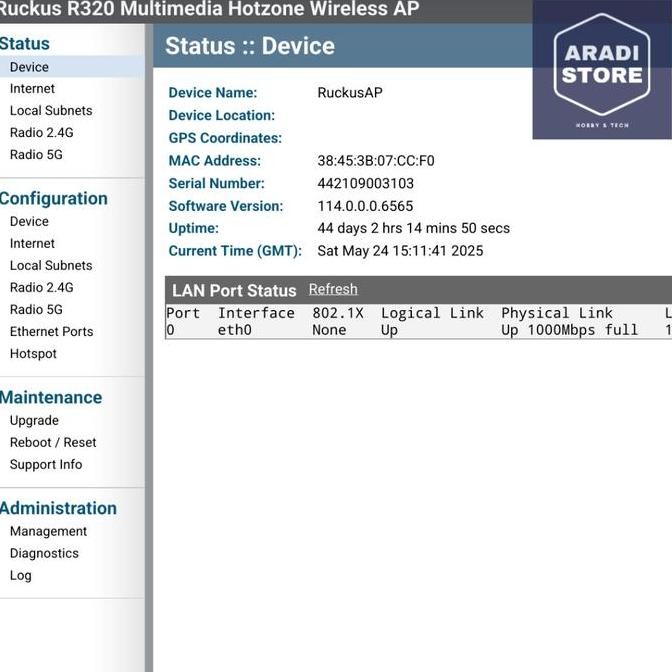The image size is (672, 672).
Task: Click the device name RuckusAP
Action: pyautogui.click(x=350, y=93)
